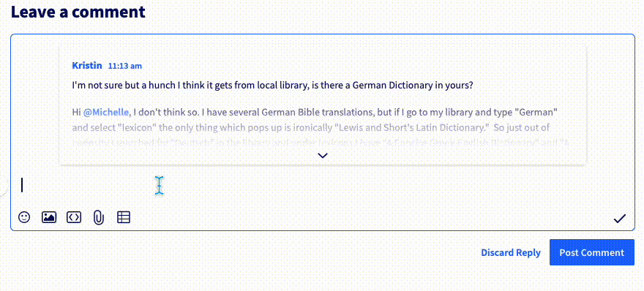Click the "I'm not sure but a hunch" line
Viewport: 644px width, 291px height.
click(x=272, y=86)
